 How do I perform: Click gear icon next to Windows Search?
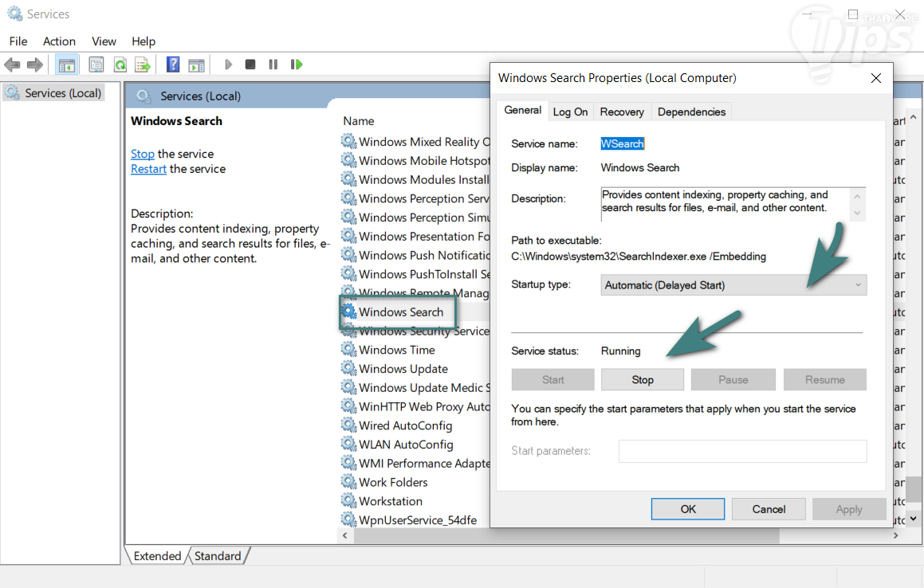pyautogui.click(x=349, y=311)
